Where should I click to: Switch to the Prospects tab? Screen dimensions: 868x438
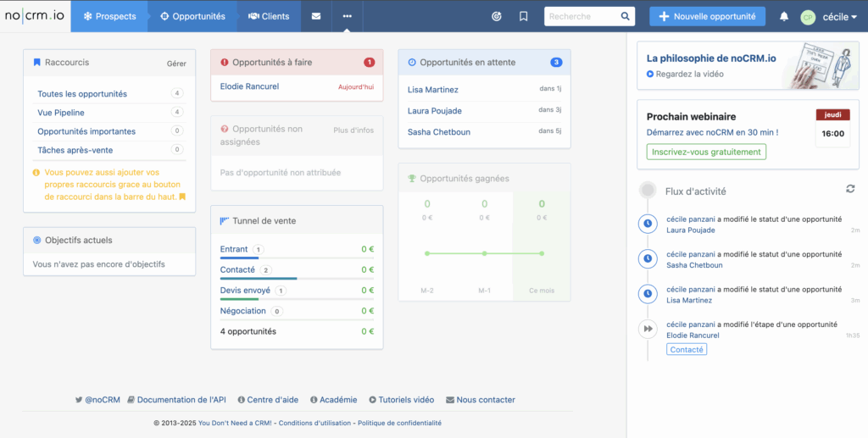[108, 16]
